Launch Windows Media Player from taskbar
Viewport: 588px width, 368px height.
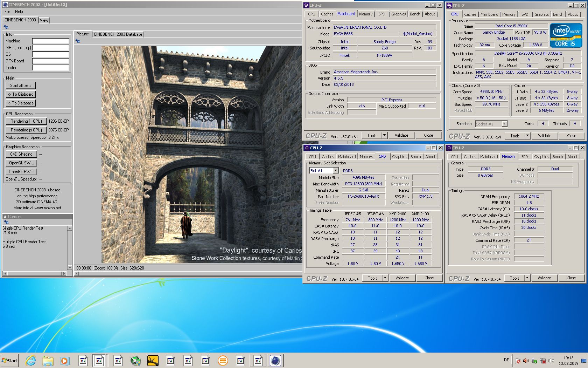coord(65,360)
